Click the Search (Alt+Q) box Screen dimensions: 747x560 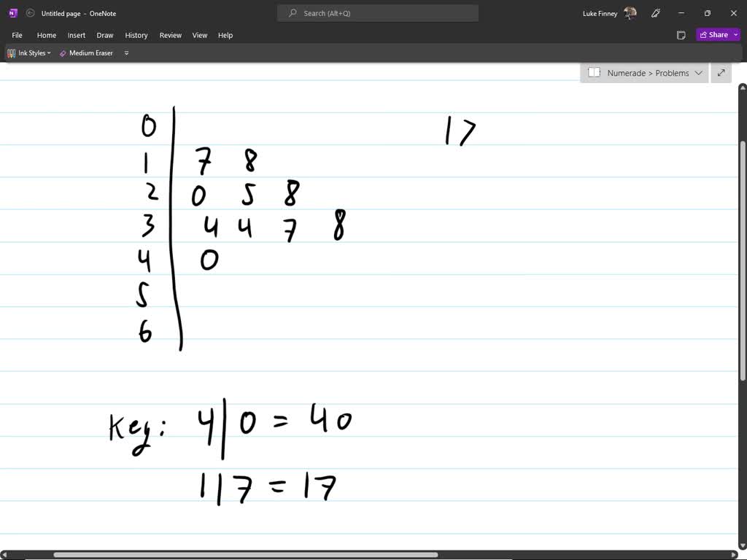378,13
